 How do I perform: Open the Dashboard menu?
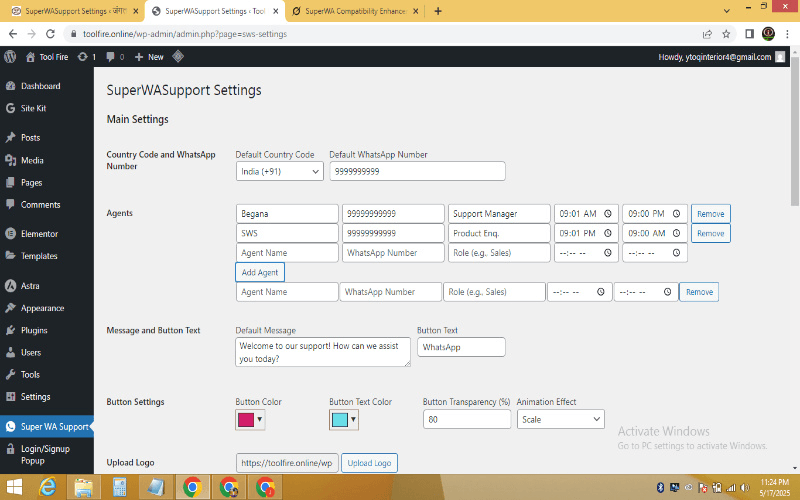pyautogui.click(x=40, y=86)
